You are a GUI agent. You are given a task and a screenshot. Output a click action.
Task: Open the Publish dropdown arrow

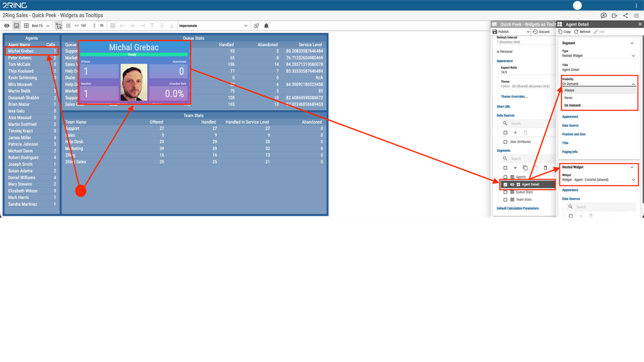coord(528,32)
